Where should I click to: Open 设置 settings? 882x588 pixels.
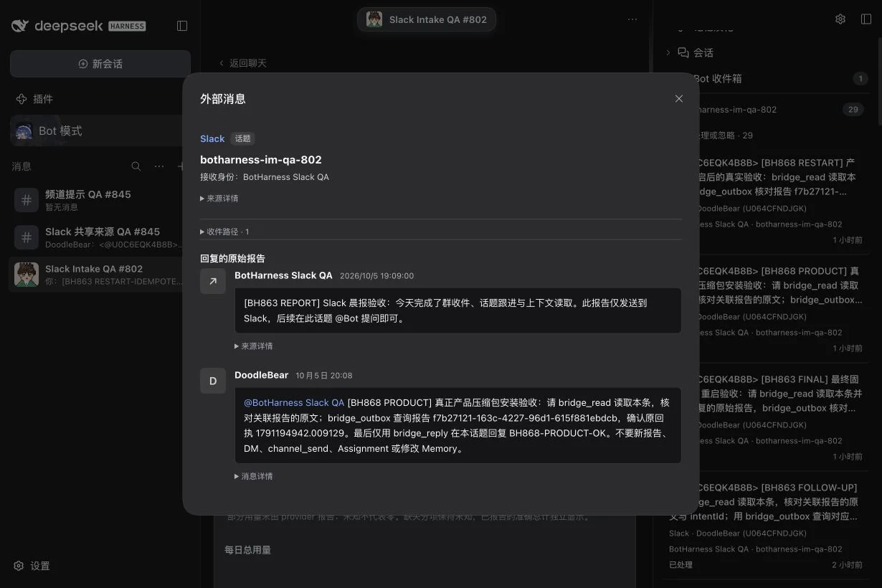pyautogui.click(x=32, y=566)
